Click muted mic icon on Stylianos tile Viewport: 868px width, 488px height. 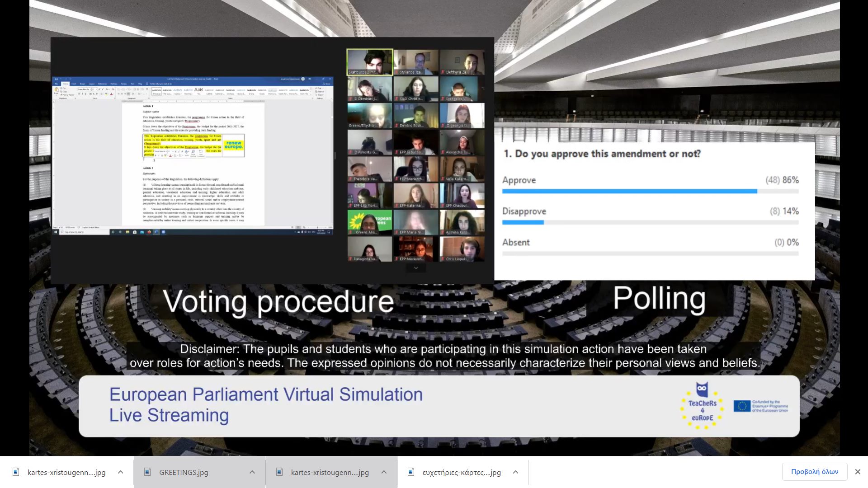[x=396, y=72]
